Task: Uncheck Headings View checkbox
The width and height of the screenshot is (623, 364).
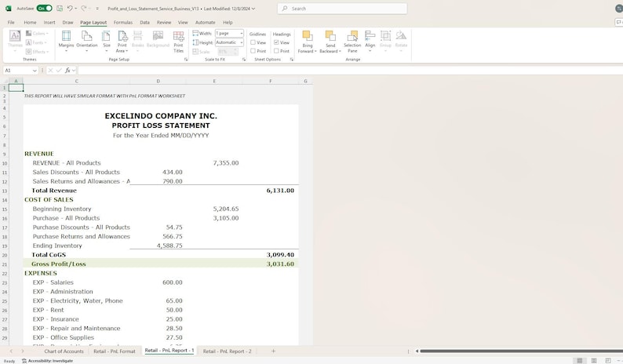Action: [x=276, y=42]
